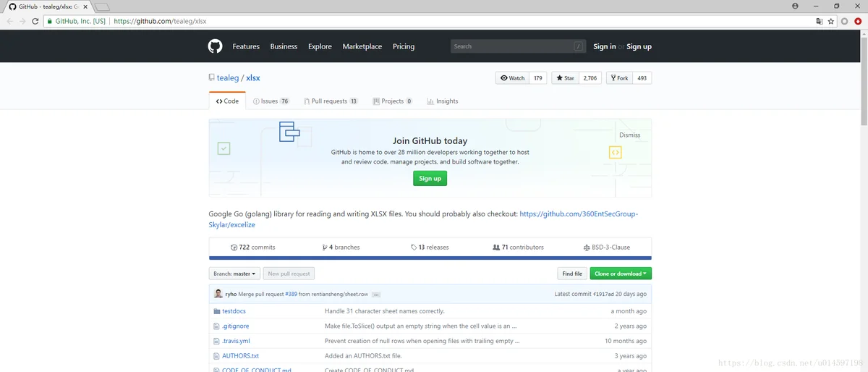Click the xlsx repository name link

coord(252,77)
